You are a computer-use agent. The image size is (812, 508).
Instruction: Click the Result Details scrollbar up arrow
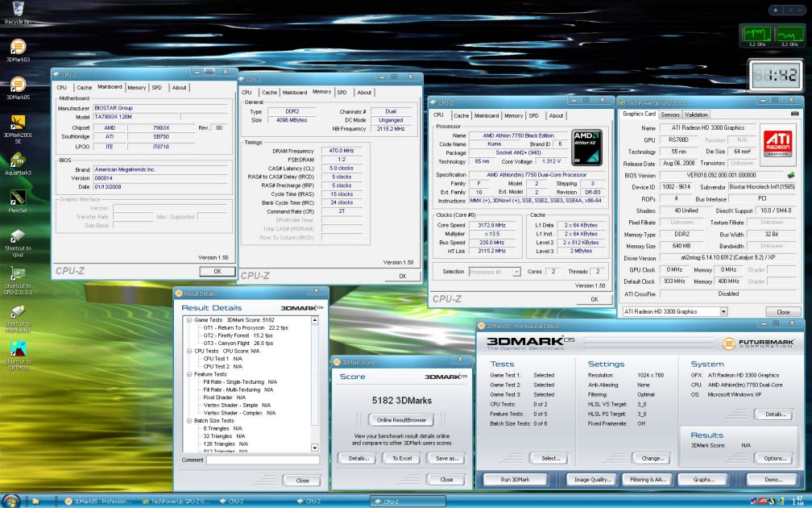314,320
